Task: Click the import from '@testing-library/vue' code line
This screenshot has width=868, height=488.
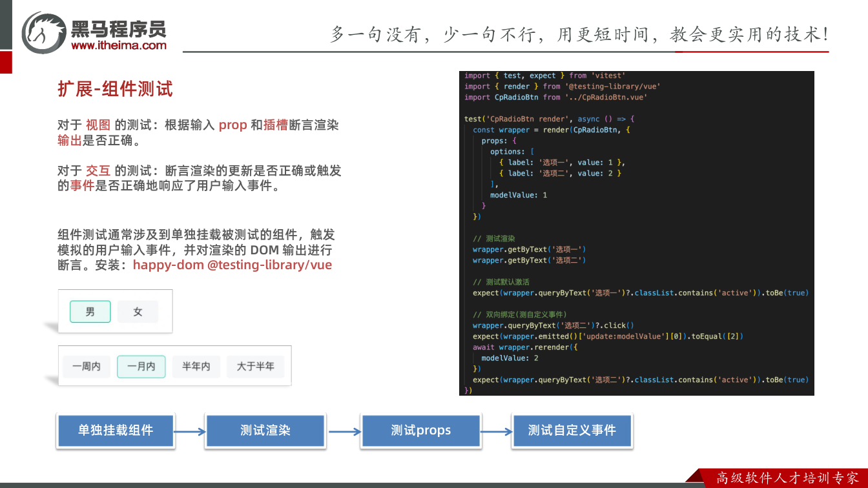Action: pyautogui.click(x=563, y=86)
